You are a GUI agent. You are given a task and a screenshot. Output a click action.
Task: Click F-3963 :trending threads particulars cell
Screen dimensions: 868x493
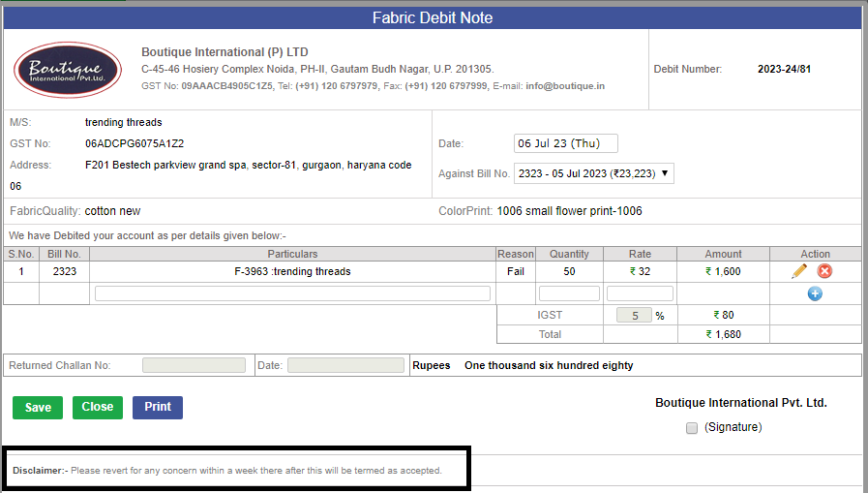click(x=292, y=271)
